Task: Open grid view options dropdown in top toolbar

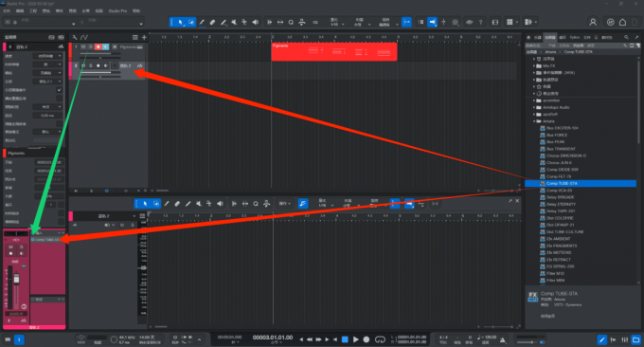Action: click(x=517, y=22)
